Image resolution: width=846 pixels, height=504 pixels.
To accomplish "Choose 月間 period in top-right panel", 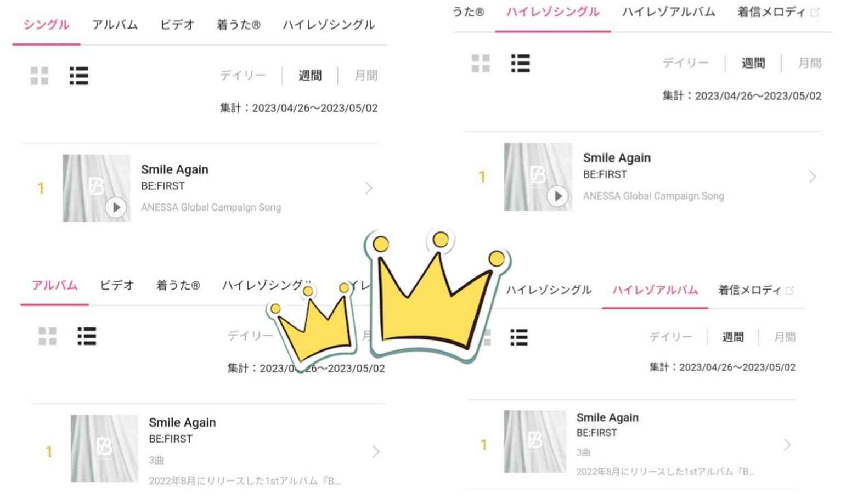I will click(x=809, y=63).
